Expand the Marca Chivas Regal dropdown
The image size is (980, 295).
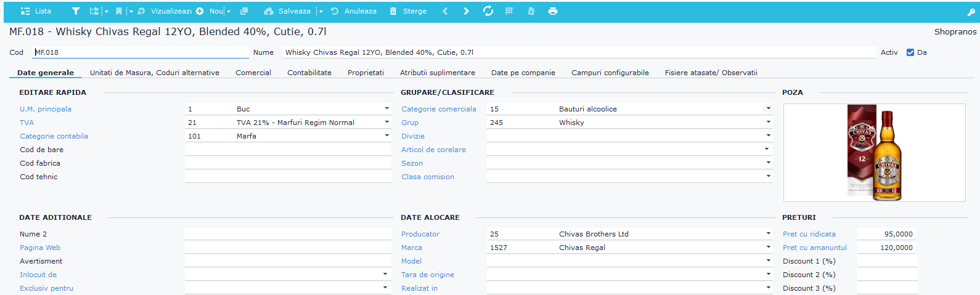pos(769,247)
